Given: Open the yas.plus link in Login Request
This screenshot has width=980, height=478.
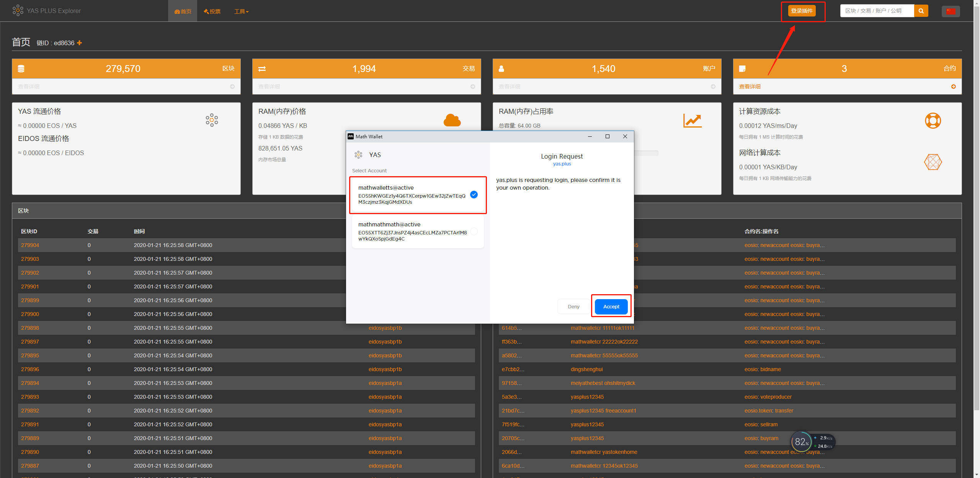Looking at the screenshot, I should point(562,164).
